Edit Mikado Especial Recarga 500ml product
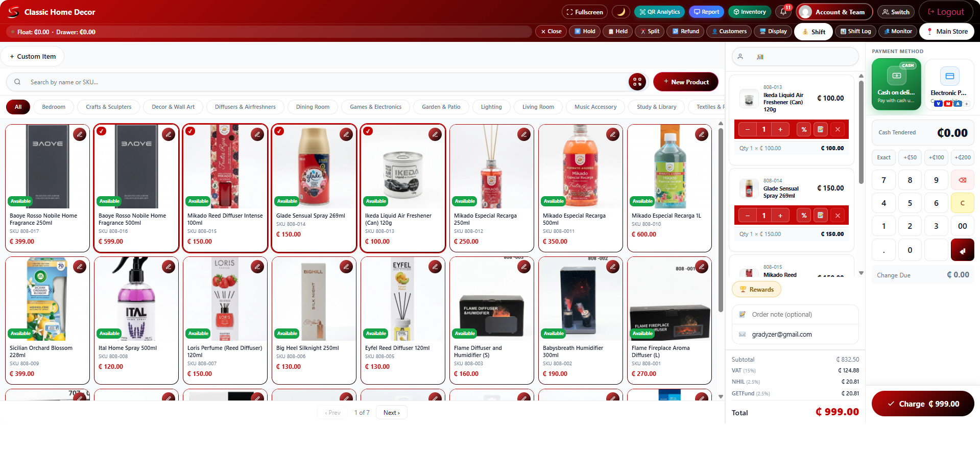The height and width of the screenshot is (449, 980). coord(613,134)
